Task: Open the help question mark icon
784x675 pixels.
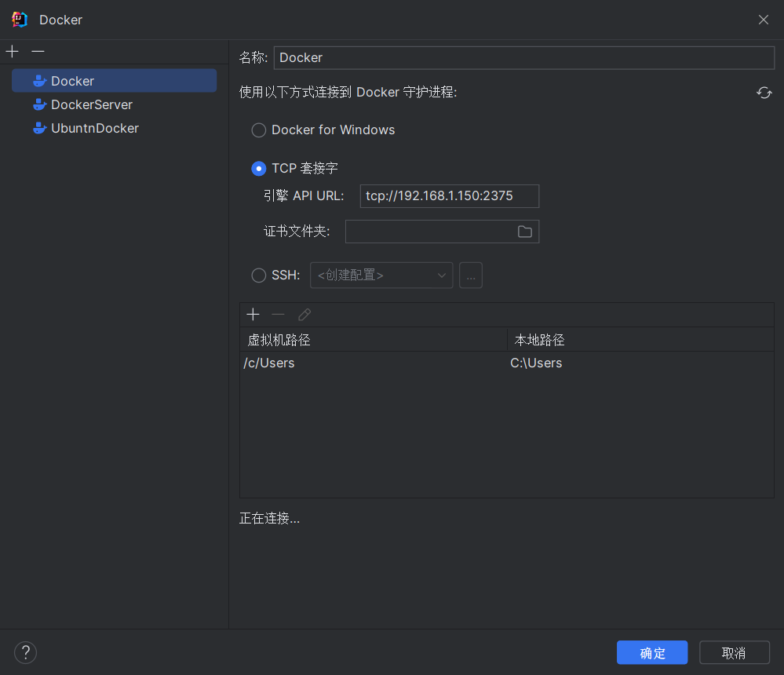Action: (25, 652)
